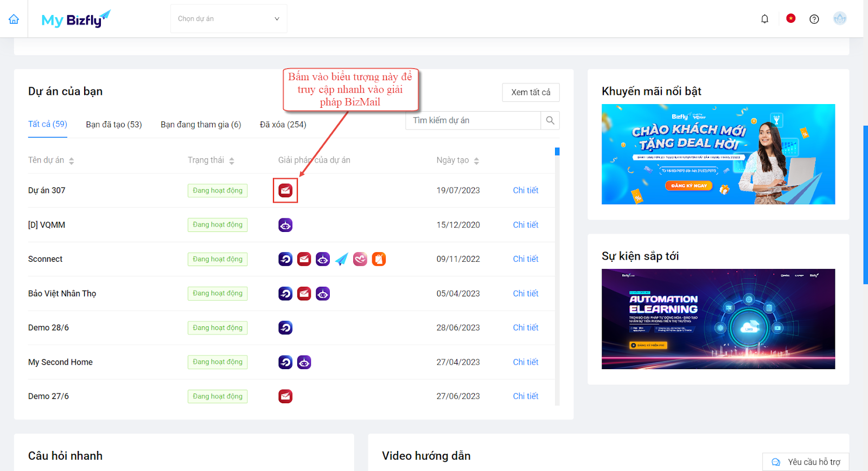
Task: Click project name Sconnect
Action: [45, 259]
